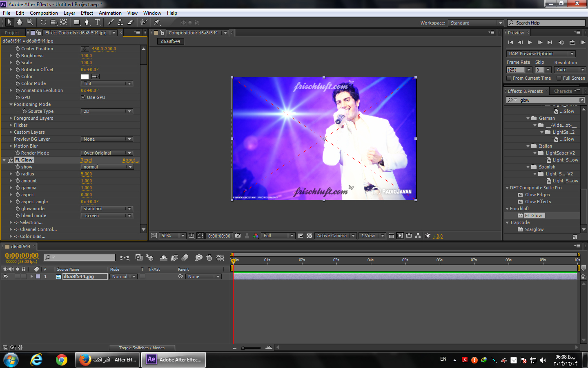The width and height of the screenshot is (588, 368).
Task: Enable motion blur switch in timeline
Action: (185, 258)
